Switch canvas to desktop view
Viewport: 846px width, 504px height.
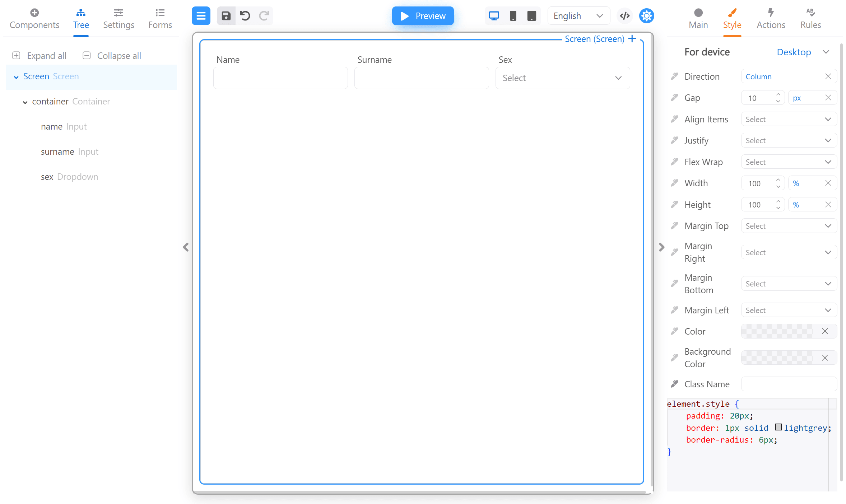point(494,15)
